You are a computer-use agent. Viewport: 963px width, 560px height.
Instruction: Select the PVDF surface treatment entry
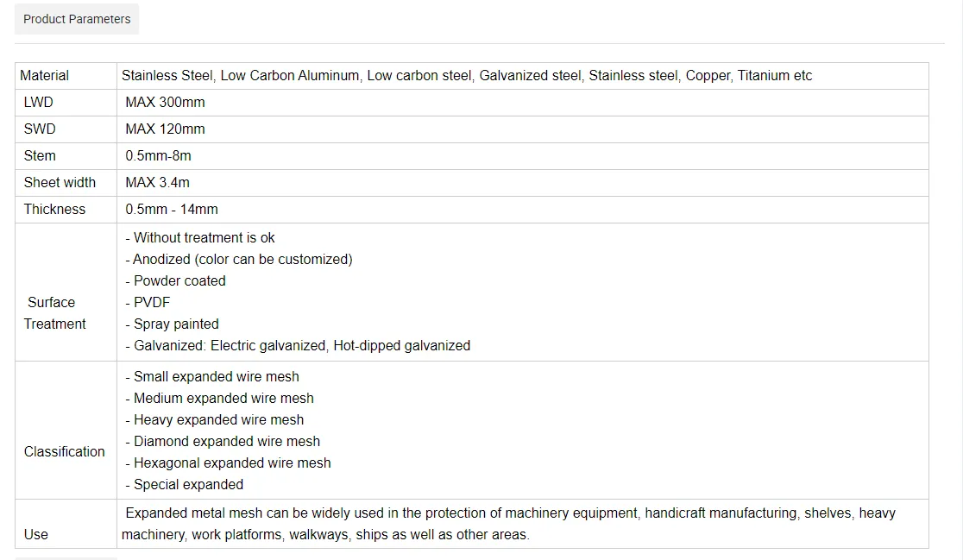pyautogui.click(x=154, y=303)
